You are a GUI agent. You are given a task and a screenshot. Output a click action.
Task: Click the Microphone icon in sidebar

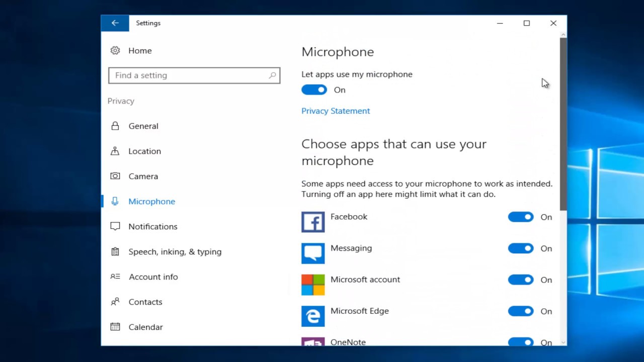point(115,201)
